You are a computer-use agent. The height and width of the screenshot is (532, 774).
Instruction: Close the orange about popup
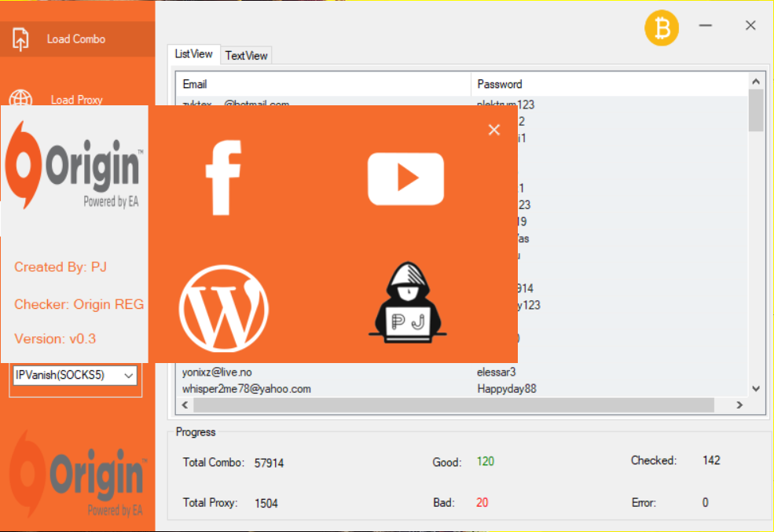point(494,130)
